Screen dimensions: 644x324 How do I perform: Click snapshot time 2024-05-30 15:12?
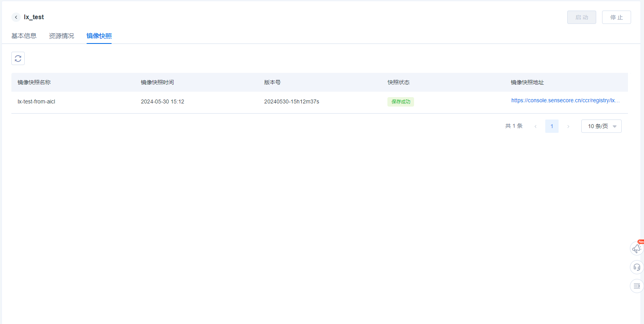coord(163,101)
